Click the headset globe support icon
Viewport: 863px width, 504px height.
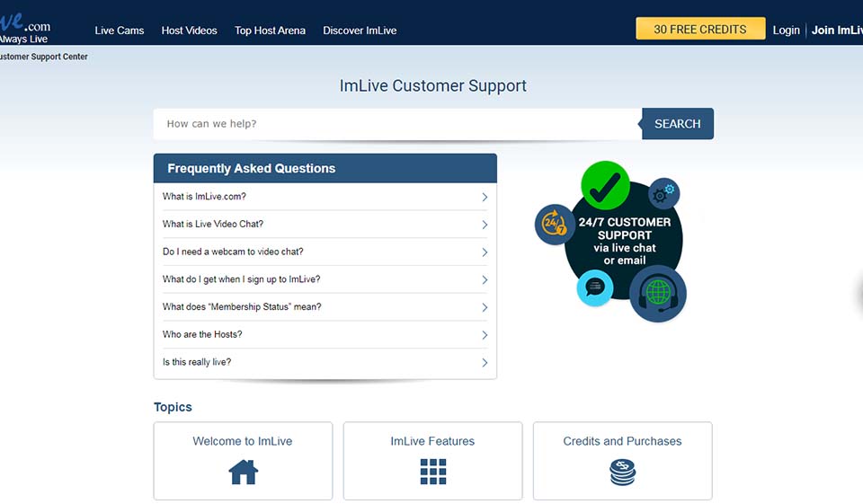[658, 294]
